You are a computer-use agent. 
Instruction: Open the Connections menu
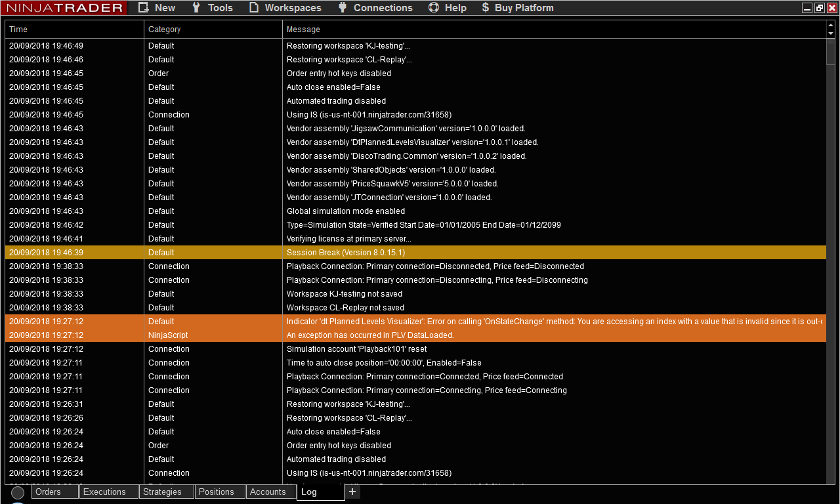pyautogui.click(x=375, y=8)
